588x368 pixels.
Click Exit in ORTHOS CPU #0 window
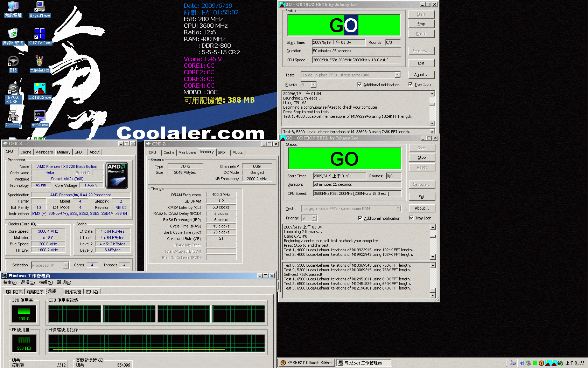[422, 197]
